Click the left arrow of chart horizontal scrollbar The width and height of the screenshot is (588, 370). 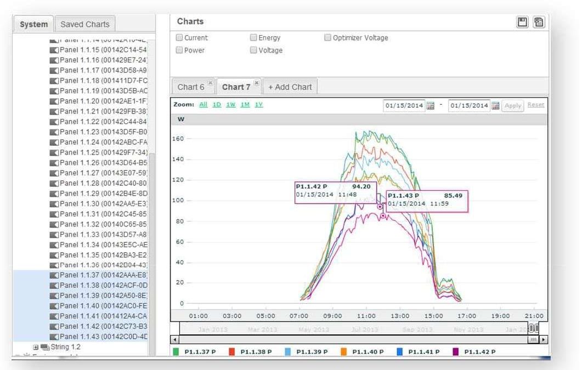click(x=174, y=340)
